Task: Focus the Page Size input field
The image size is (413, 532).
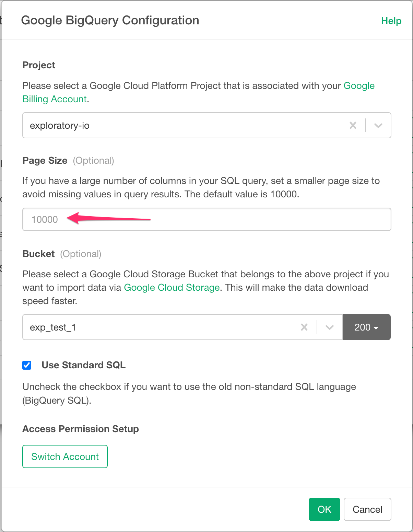Action: click(207, 219)
